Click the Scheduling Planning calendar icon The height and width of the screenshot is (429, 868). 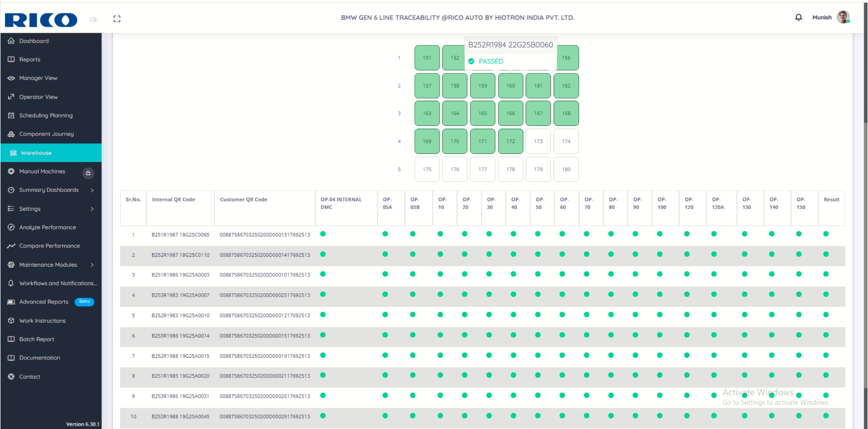pyautogui.click(x=11, y=115)
